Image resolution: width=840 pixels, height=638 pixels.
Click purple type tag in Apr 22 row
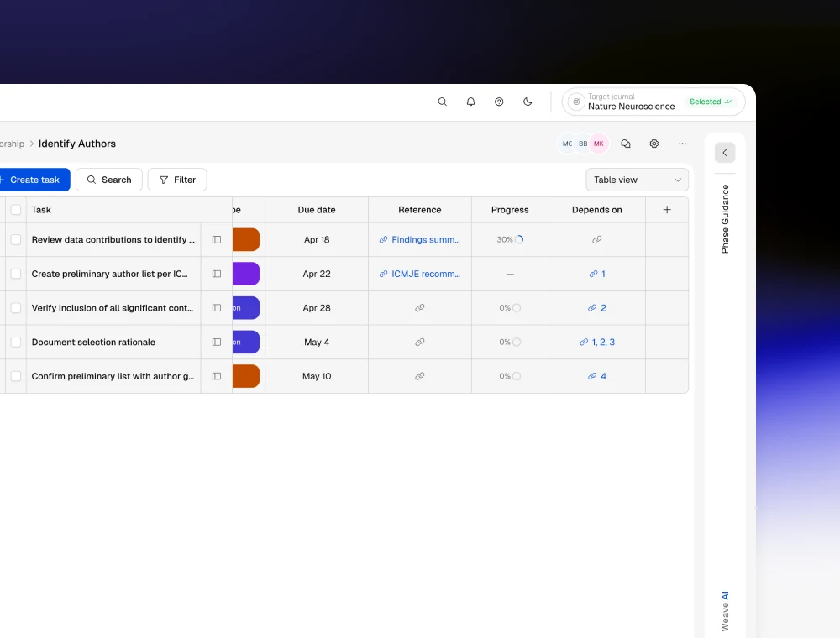[246, 274]
